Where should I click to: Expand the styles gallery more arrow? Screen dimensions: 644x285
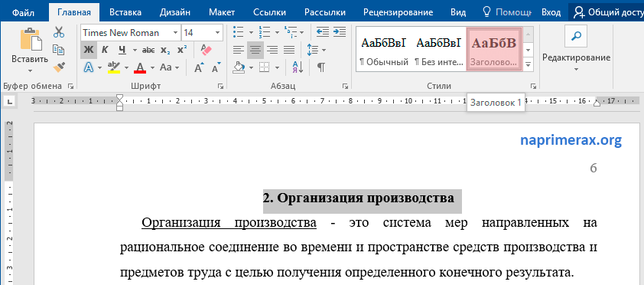click(x=529, y=65)
